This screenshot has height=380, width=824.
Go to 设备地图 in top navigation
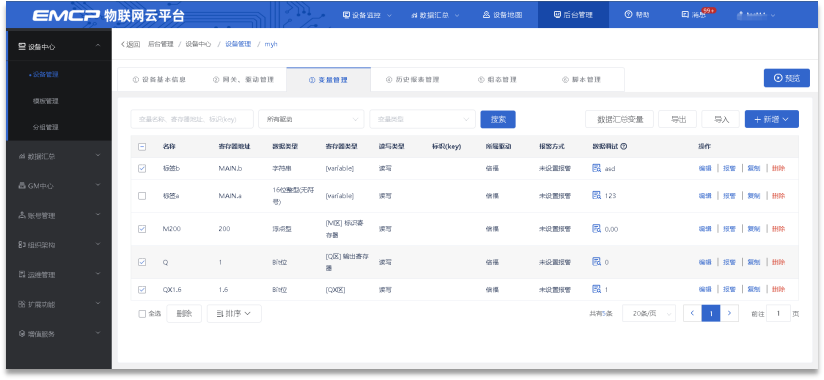coord(502,15)
